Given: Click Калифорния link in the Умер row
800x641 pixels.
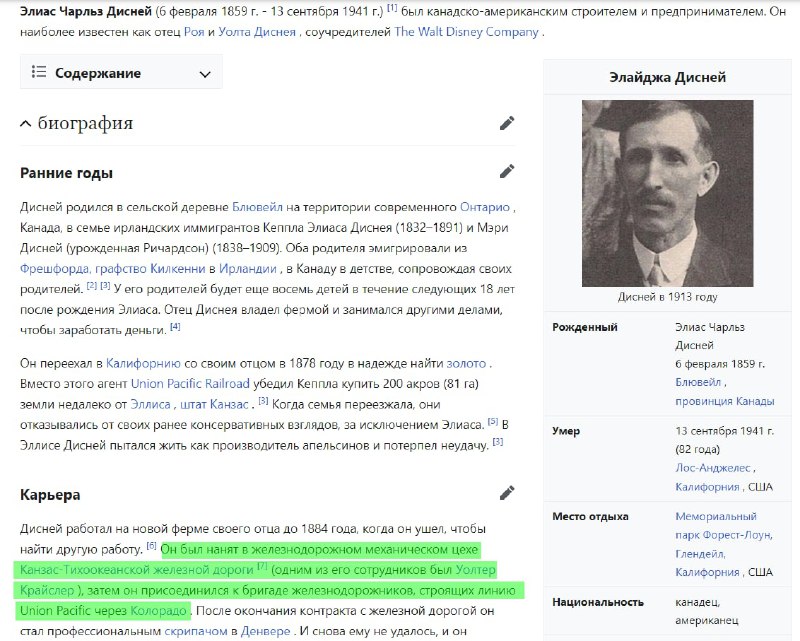Looking at the screenshot, I should pos(707,487).
